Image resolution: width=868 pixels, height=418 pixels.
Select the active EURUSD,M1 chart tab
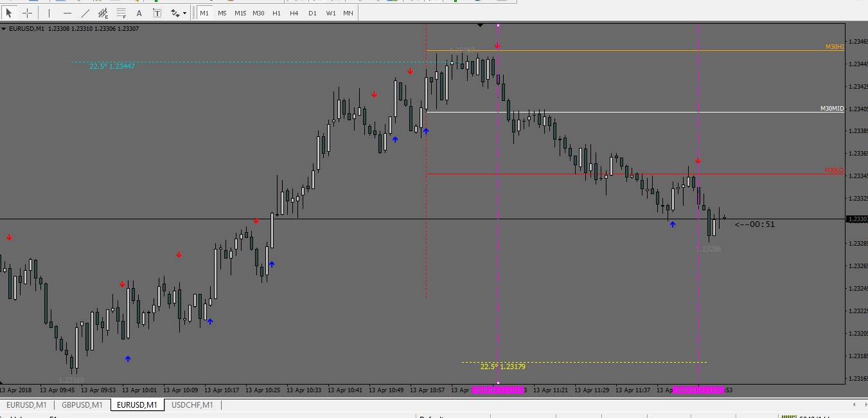click(137, 405)
